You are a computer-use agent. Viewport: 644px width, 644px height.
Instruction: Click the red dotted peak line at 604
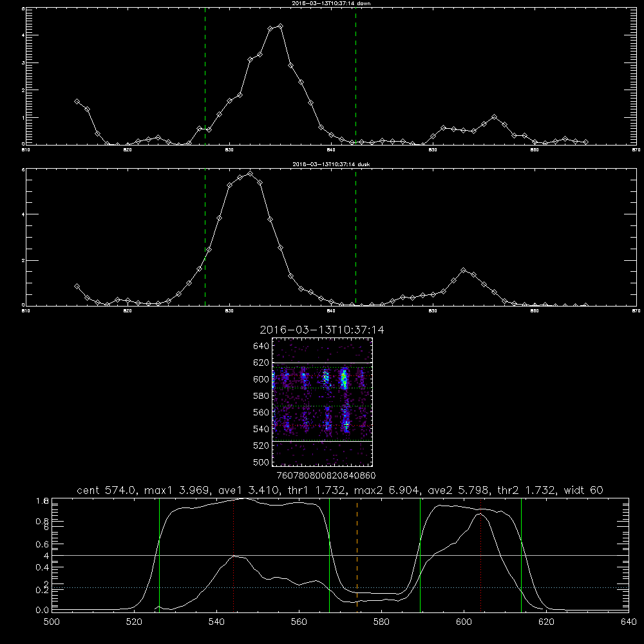point(480,554)
